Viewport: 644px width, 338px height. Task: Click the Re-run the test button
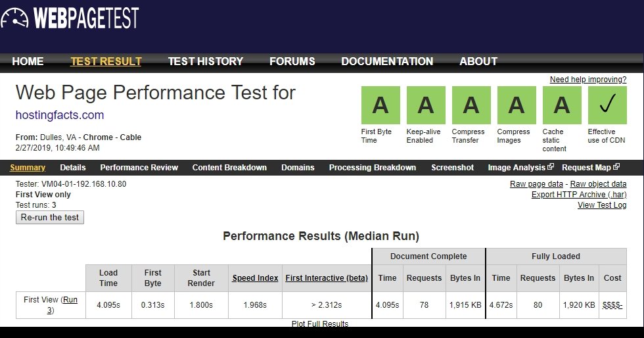[x=50, y=217]
